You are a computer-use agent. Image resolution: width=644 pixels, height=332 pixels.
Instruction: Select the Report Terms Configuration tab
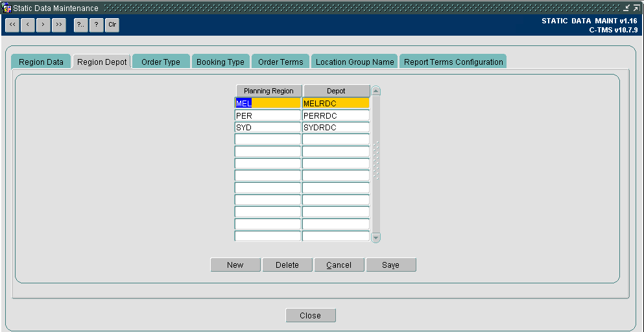tap(453, 62)
